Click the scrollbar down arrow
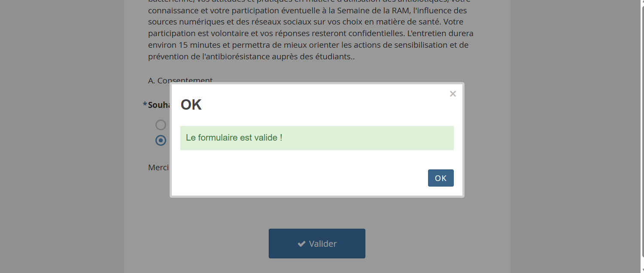Image resolution: width=644 pixels, height=273 pixels. coord(642,270)
